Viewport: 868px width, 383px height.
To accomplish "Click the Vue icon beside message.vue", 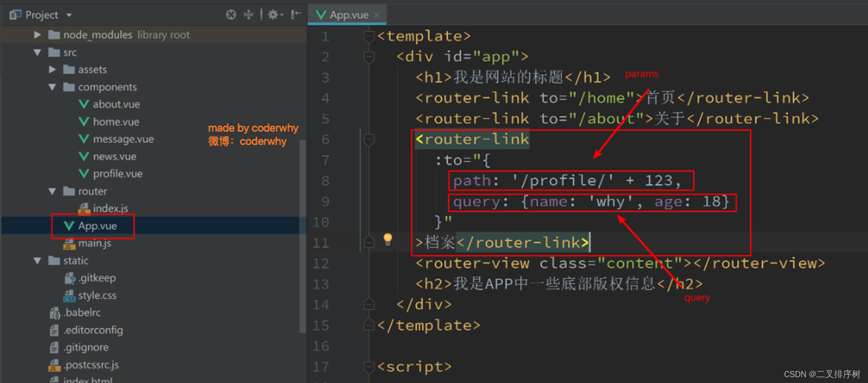I will 83,139.
